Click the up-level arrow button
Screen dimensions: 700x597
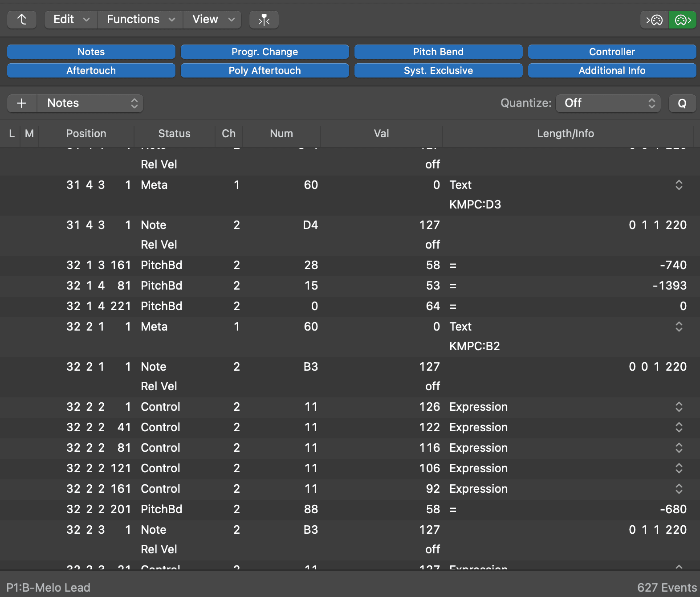click(22, 20)
